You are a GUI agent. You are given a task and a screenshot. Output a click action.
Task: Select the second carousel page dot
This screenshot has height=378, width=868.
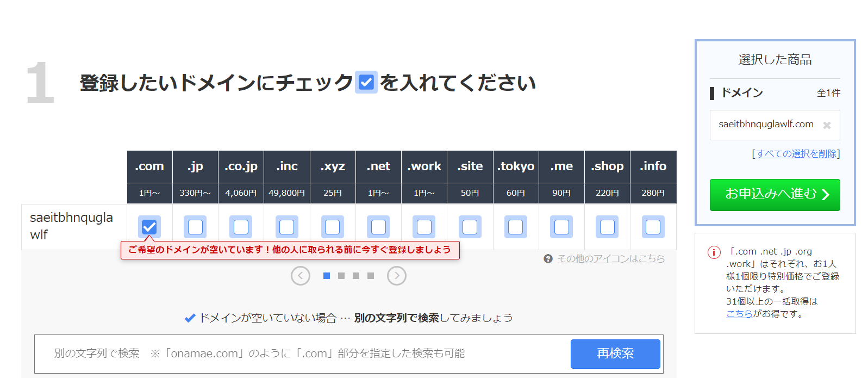[x=341, y=276]
